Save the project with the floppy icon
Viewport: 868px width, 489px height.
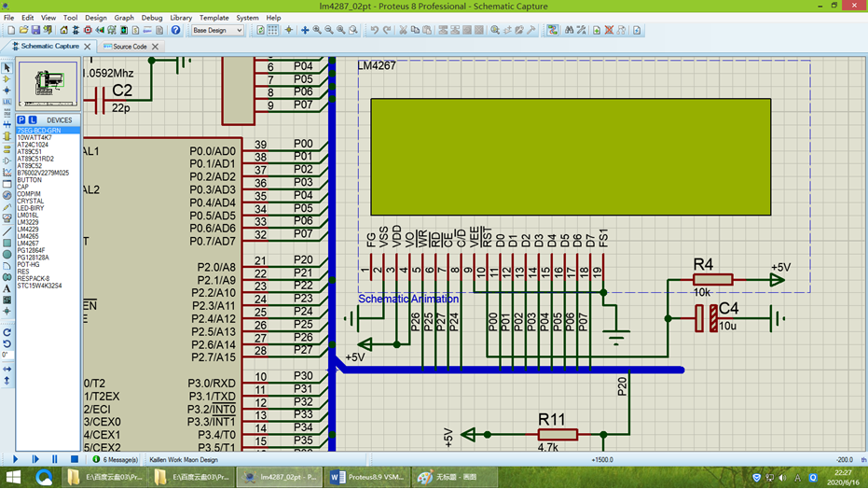(35, 31)
